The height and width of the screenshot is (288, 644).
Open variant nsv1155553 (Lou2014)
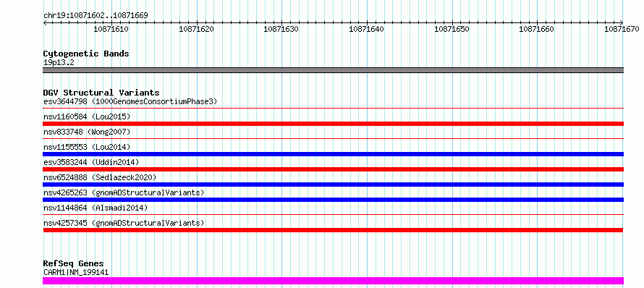click(x=87, y=147)
